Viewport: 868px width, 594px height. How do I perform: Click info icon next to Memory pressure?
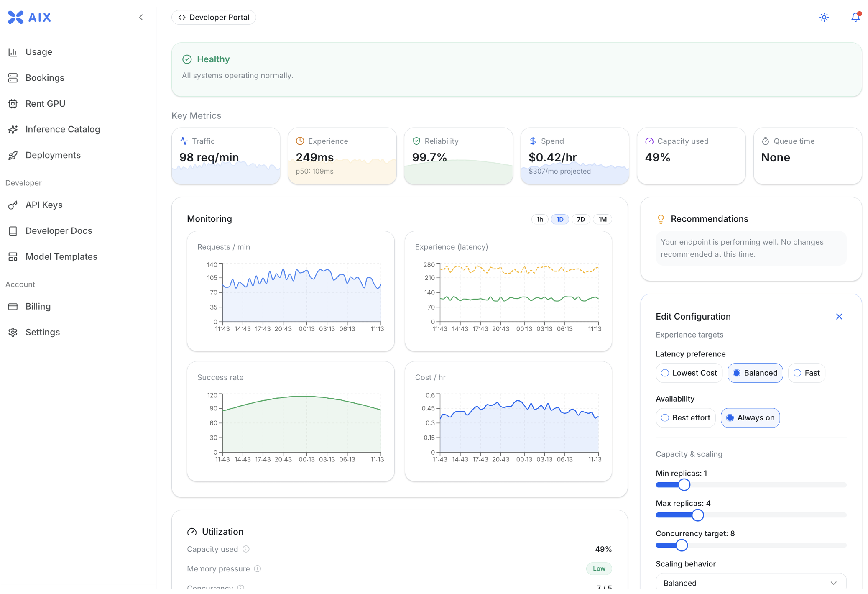(258, 568)
